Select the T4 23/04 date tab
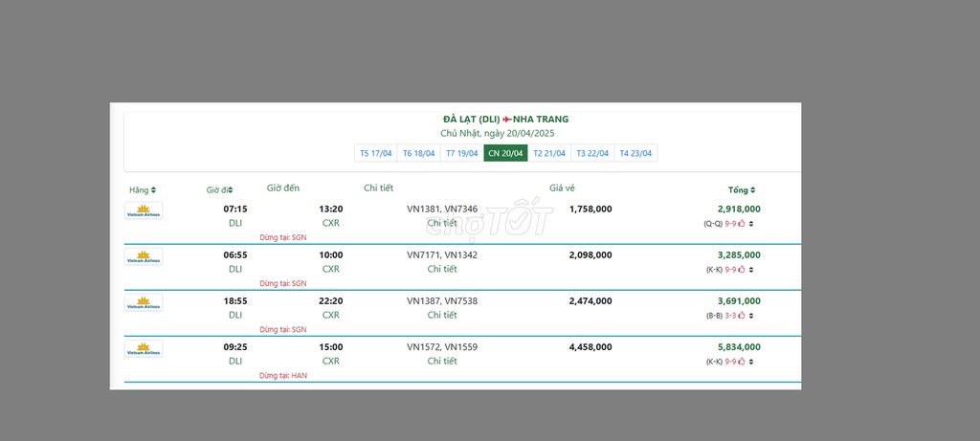Image resolution: width=980 pixels, height=441 pixels. 635,153
